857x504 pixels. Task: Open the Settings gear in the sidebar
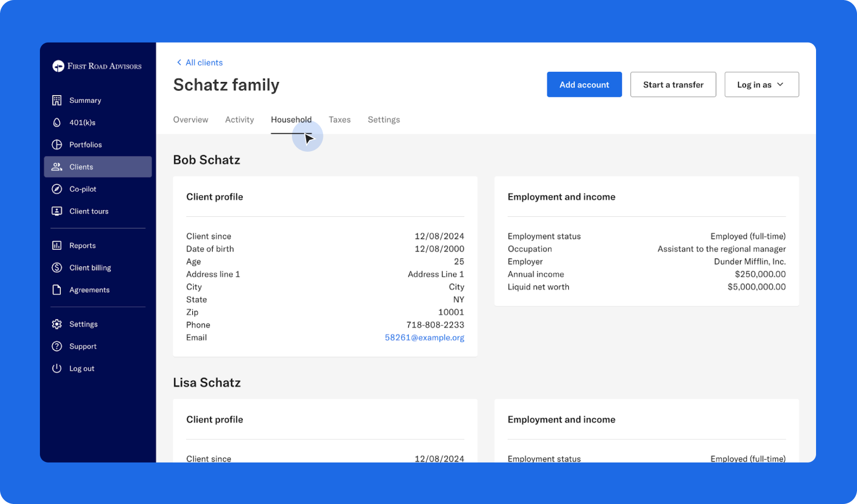point(57,324)
